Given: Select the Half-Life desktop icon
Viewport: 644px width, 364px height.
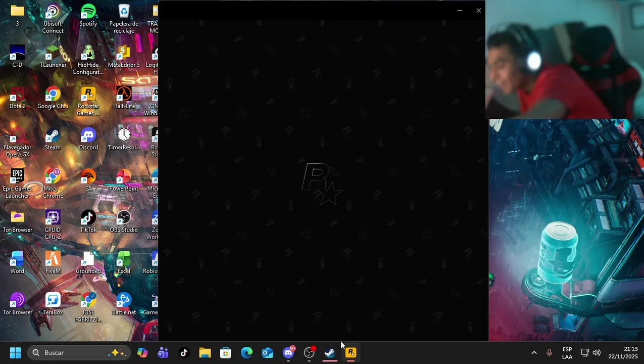Looking at the screenshot, I should (124, 98).
